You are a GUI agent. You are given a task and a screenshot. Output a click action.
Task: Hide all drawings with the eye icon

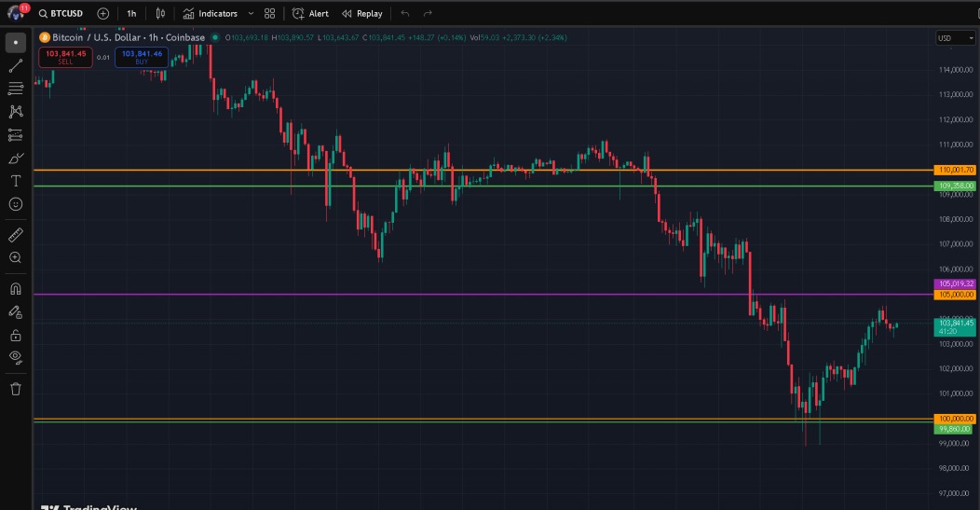click(x=16, y=357)
